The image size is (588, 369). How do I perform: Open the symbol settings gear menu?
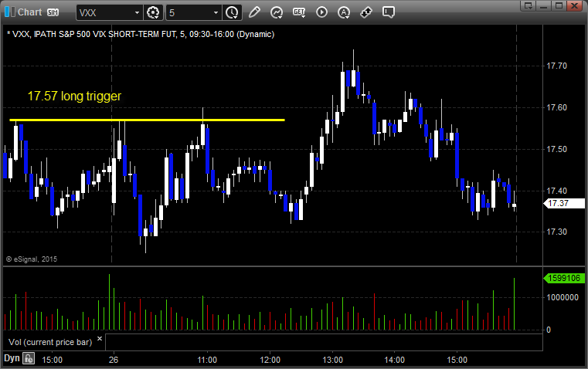tap(153, 12)
